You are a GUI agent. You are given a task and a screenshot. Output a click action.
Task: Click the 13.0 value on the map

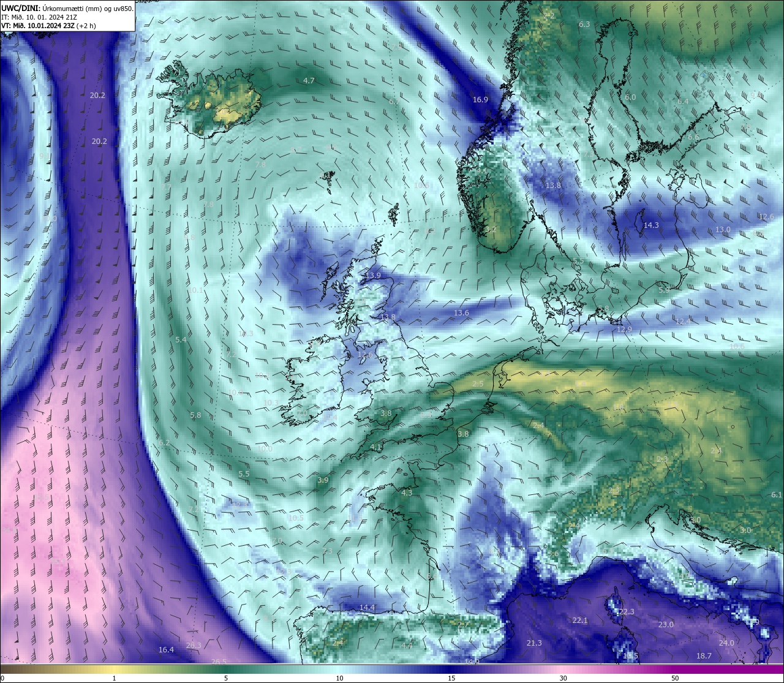point(723,230)
